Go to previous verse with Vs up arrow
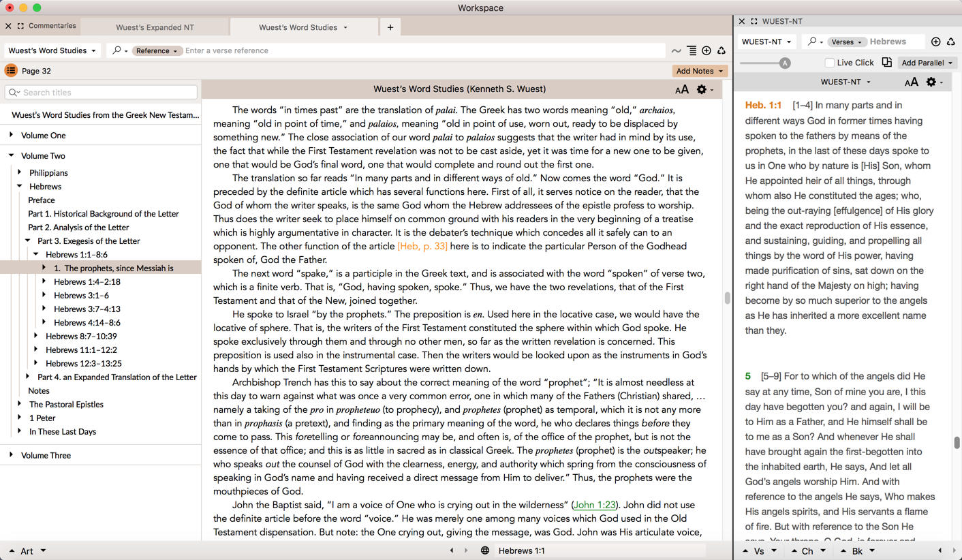 (745, 550)
